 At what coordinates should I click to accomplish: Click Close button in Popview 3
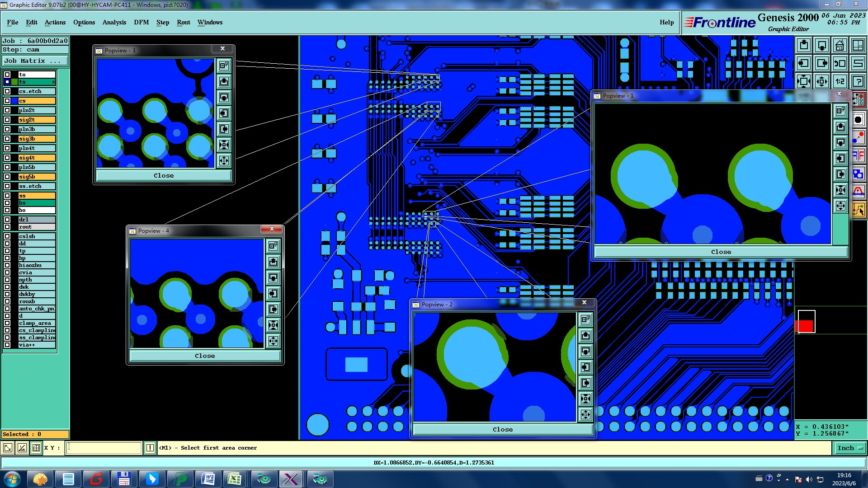click(164, 176)
